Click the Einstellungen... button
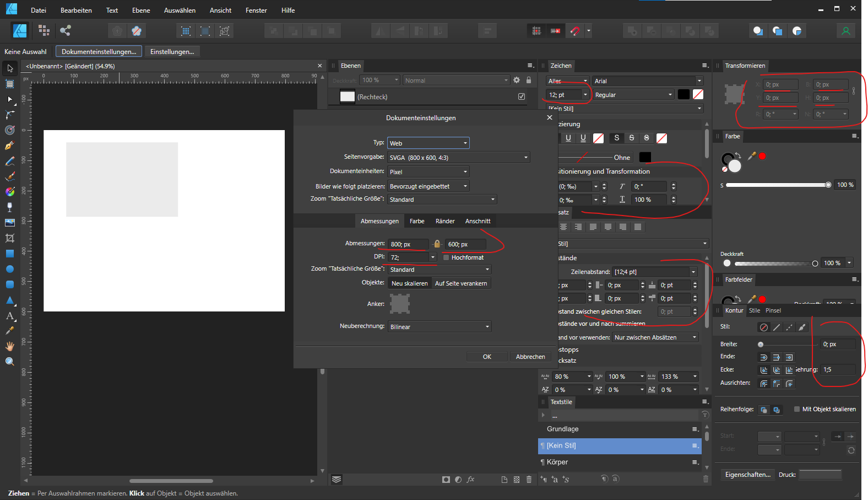Screen dimensions: 868x500 pos(172,51)
